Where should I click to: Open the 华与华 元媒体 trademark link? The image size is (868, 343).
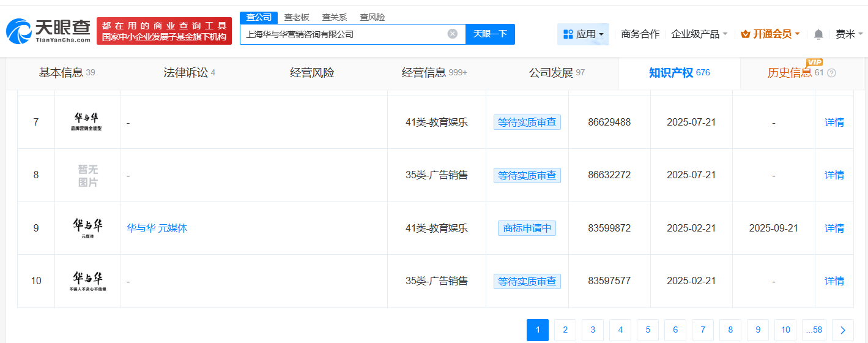(x=157, y=228)
